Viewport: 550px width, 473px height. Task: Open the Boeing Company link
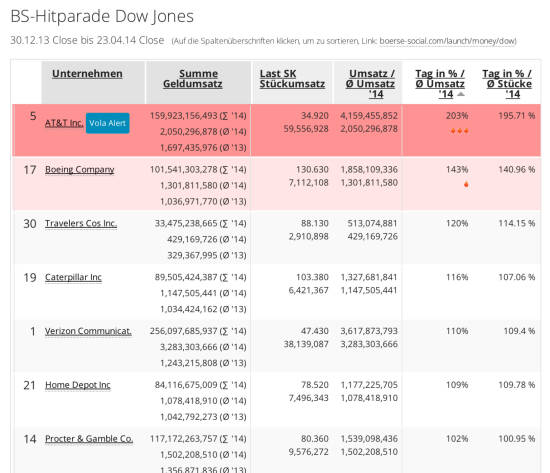coord(80,170)
